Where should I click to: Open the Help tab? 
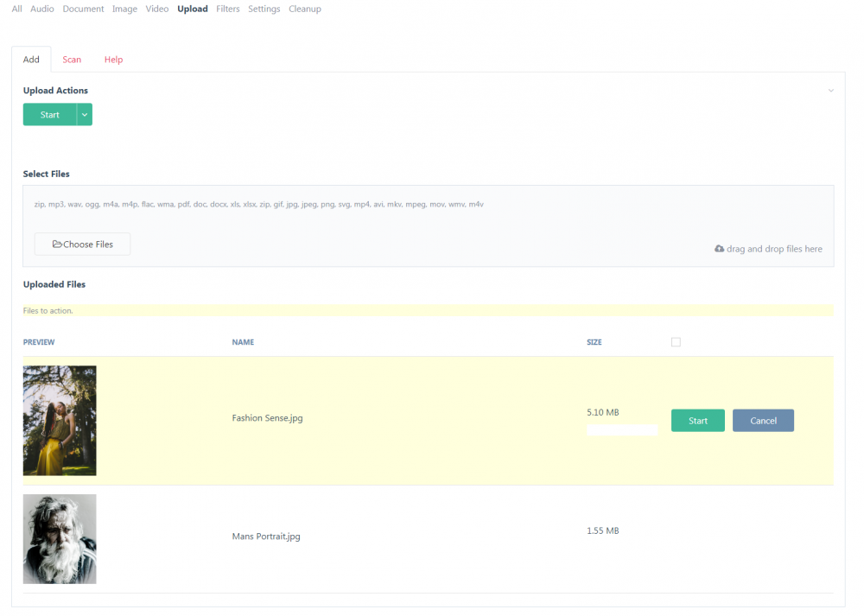point(113,60)
